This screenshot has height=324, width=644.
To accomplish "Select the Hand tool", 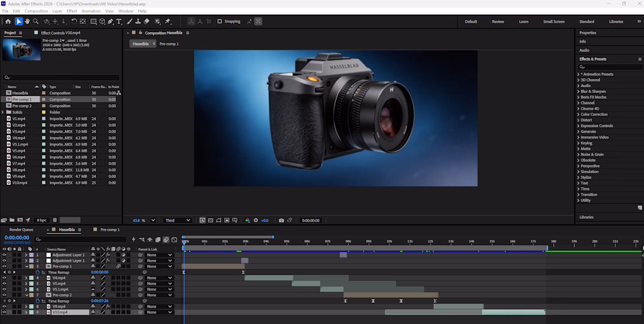I will [x=27, y=21].
